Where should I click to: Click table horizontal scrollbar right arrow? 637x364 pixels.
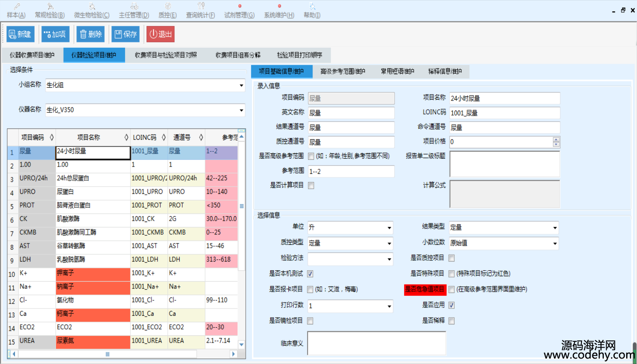click(234, 354)
